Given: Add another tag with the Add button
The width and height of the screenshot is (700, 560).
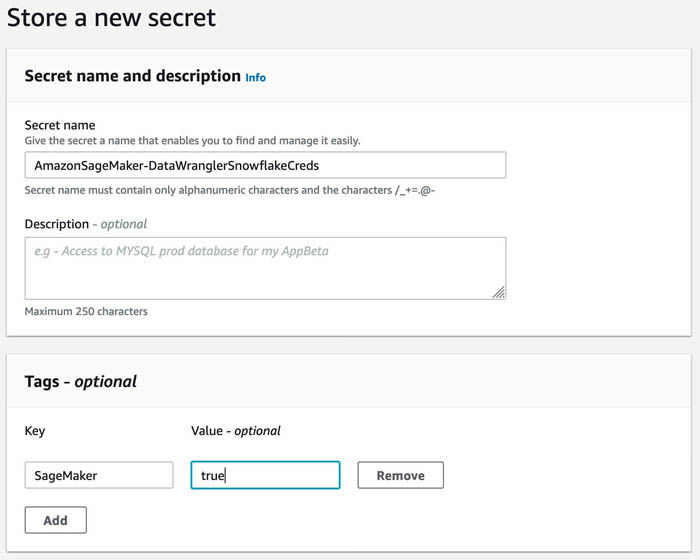Looking at the screenshot, I should tap(55, 520).
